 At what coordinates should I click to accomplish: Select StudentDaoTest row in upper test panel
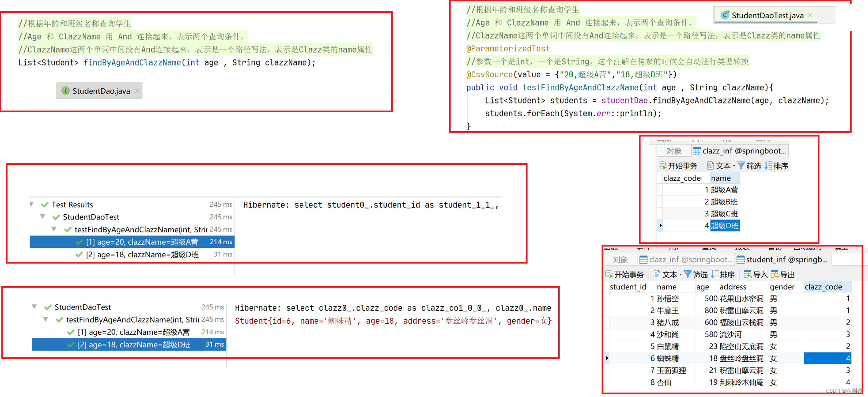point(132,217)
